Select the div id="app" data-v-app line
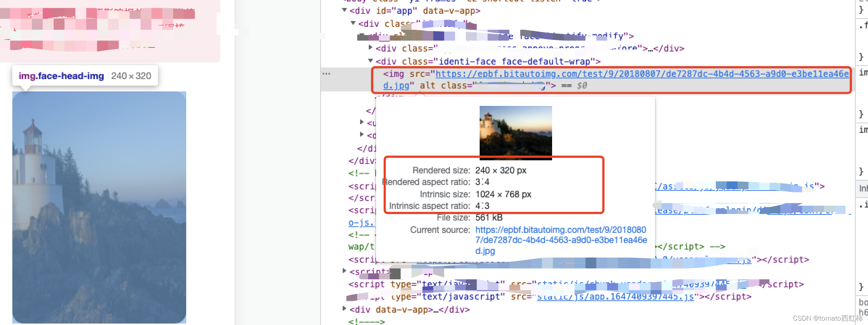868x325 pixels. coord(415,11)
